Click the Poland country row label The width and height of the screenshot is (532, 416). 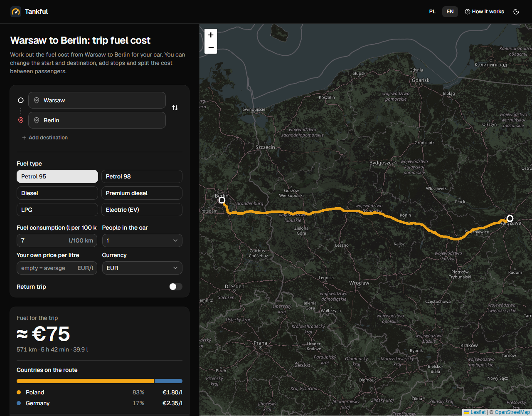35,392
